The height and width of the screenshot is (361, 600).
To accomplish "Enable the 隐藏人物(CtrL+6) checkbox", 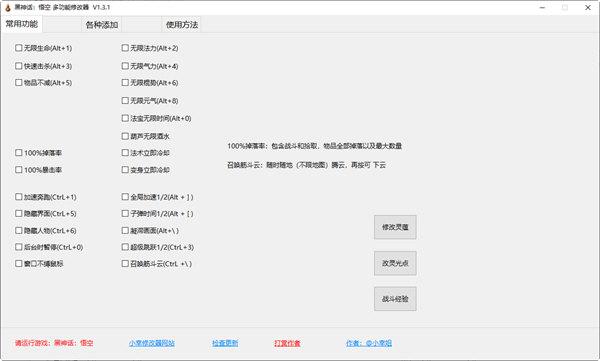I will 18,230.
